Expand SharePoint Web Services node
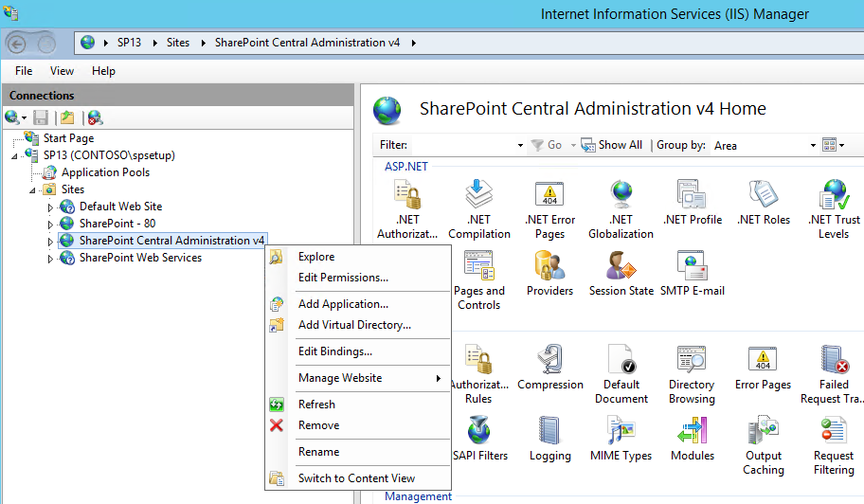The height and width of the screenshot is (504, 864). (x=50, y=259)
